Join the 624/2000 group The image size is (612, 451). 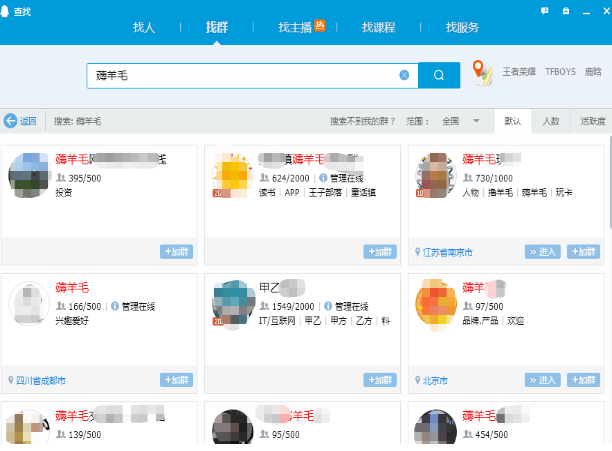[x=380, y=252]
